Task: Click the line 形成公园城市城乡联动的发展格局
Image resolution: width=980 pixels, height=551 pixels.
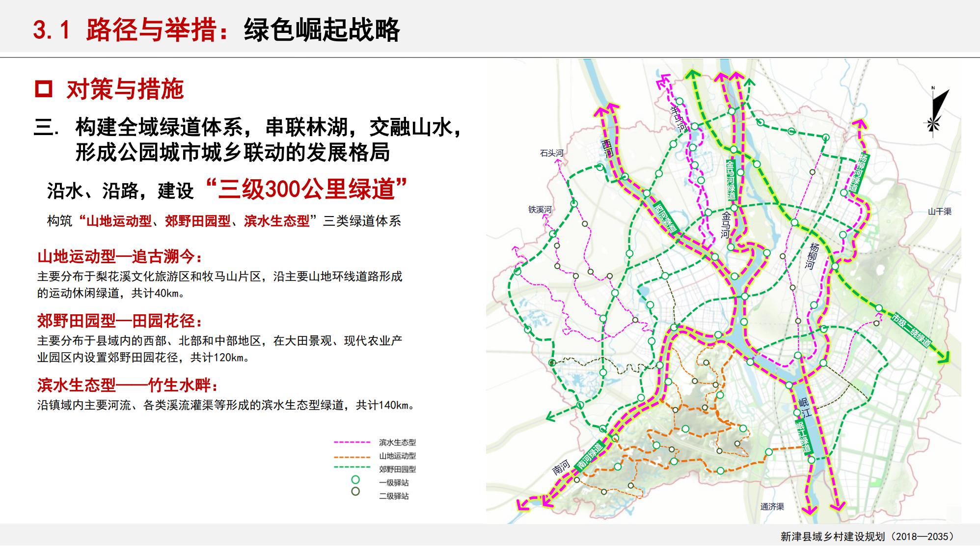Action: [233, 153]
